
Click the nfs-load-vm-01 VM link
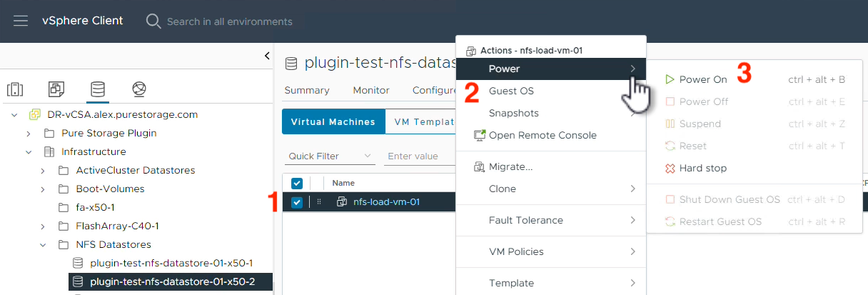coord(386,202)
